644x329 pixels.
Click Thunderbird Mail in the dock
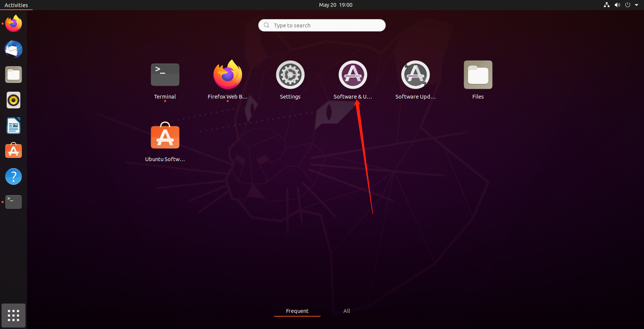tap(13, 49)
